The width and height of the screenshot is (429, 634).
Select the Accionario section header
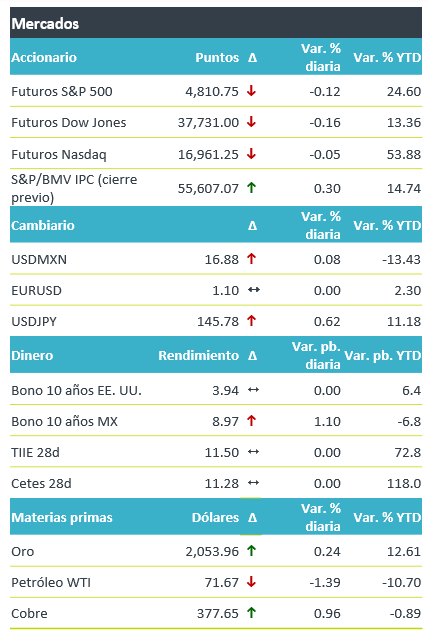coord(44,57)
